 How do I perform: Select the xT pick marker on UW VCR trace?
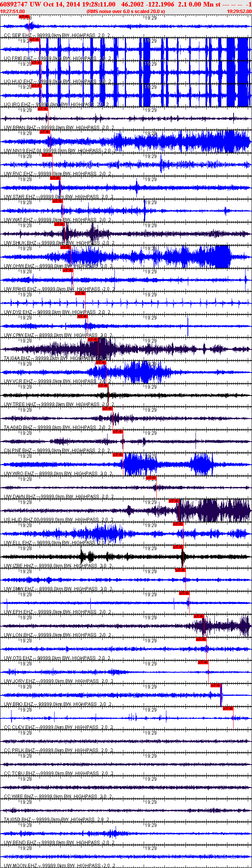[x=101, y=362]
